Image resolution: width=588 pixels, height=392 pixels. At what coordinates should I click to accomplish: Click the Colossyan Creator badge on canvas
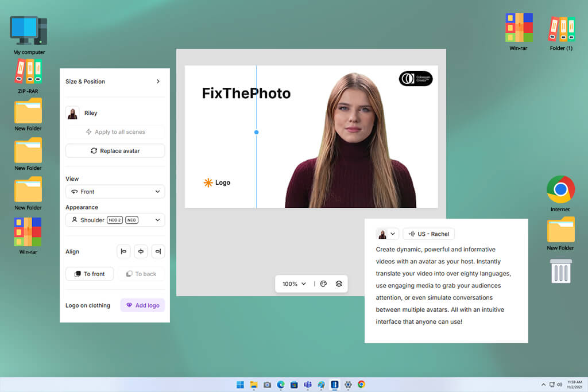click(416, 79)
